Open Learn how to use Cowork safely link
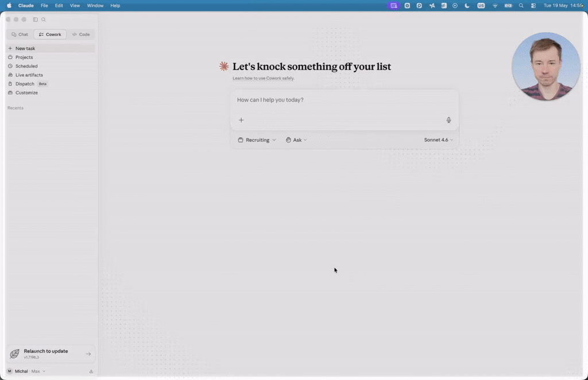 263,78
